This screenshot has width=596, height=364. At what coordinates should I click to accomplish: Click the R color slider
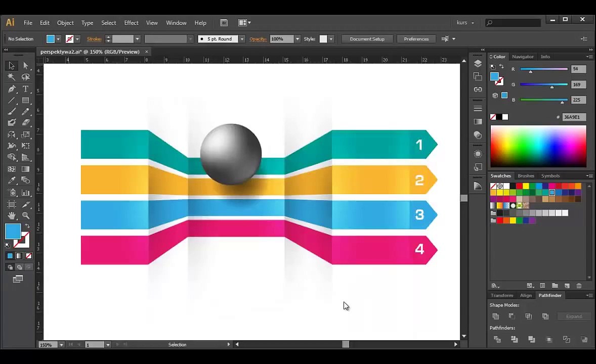[x=544, y=69]
